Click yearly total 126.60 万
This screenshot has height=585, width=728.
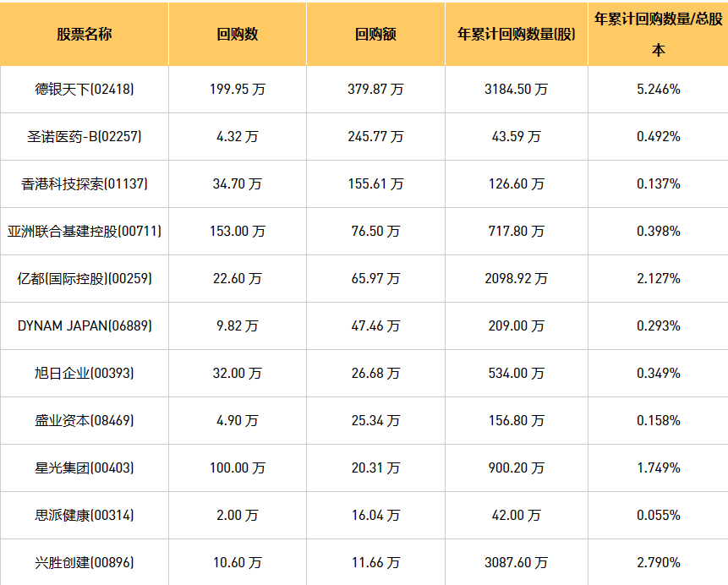click(x=517, y=183)
